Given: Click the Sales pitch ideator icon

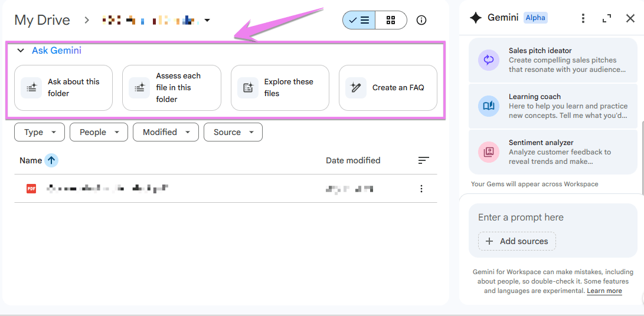Looking at the screenshot, I should [x=489, y=60].
